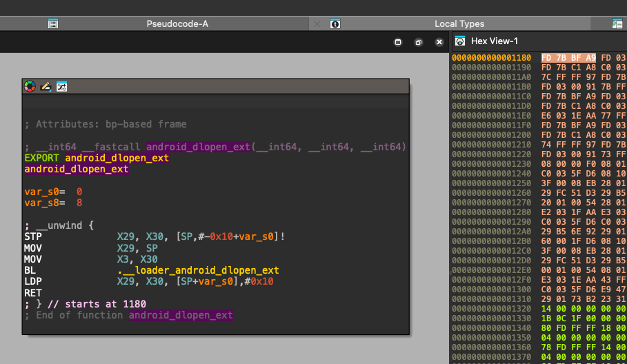Select the Hex View-1 panel title

tap(495, 41)
